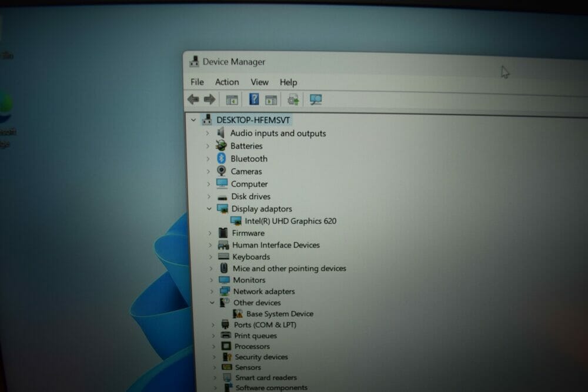588x392 pixels.
Task: Select the Computer label
Action: 249,183
